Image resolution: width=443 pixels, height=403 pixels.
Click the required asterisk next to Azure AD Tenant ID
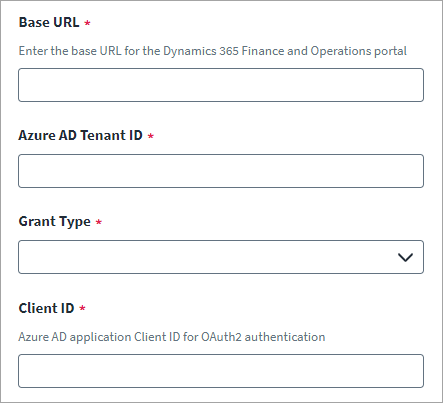pos(151,136)
